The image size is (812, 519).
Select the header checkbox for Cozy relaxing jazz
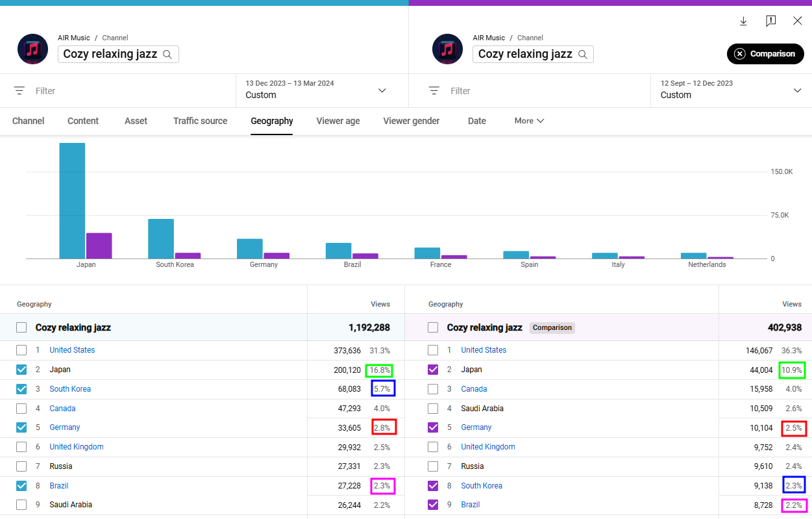pyautogui.click(x=22, y=327)
